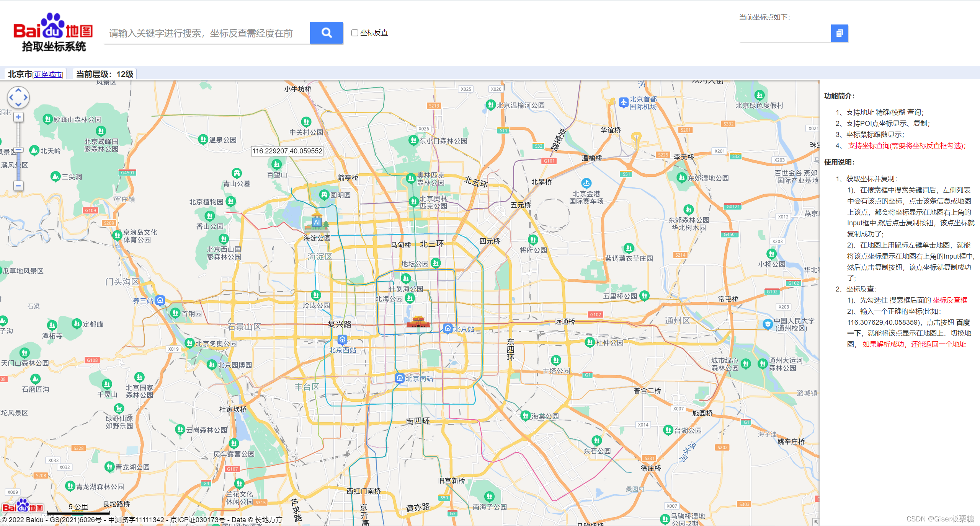Pan the map right with arrow

26,98
